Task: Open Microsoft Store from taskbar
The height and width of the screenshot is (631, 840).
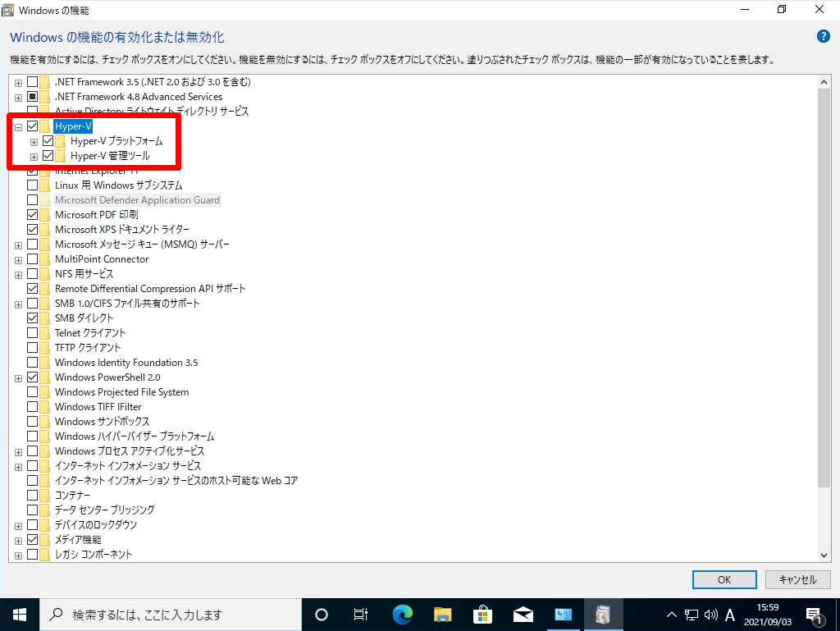Action: coord(482,615)
